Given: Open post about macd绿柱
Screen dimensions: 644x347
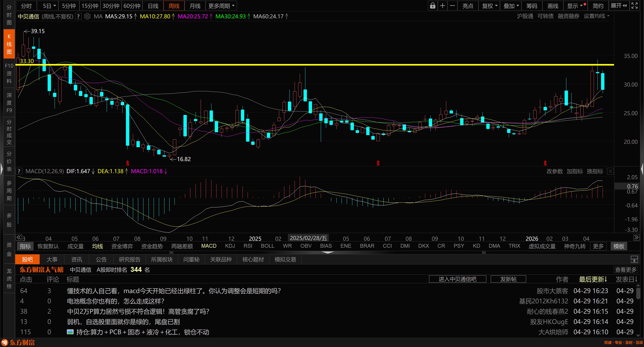Looking at the screenshot, I should (174, 291).
